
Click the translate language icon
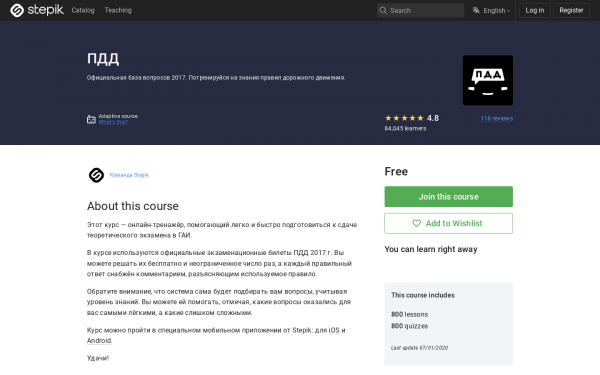[476, 10]
